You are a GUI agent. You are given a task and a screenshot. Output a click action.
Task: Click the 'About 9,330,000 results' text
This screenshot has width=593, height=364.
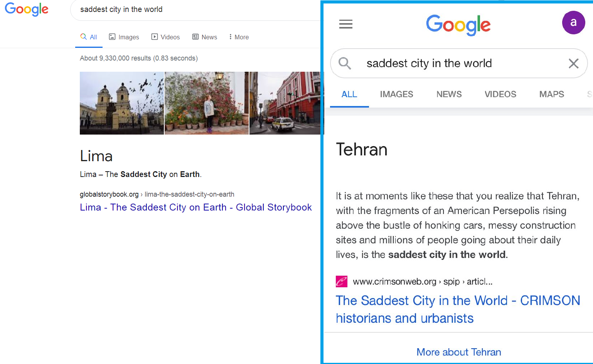tap(139, 58)
